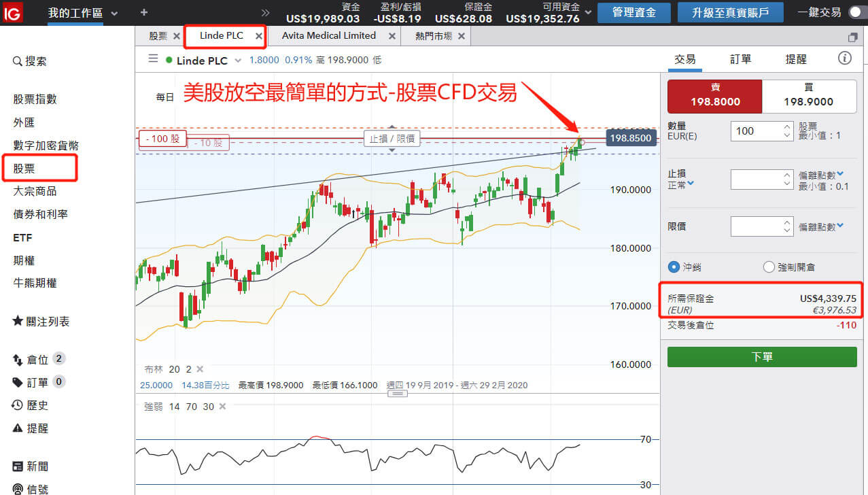The width and height of the screenshot is (868, 495).
Task: Expand the 我的工作區 workspace dropdown
Action: click(x=114, y=13)
